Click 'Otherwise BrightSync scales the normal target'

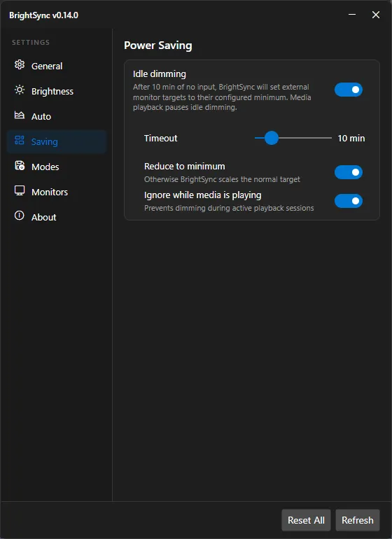(222, 179)
